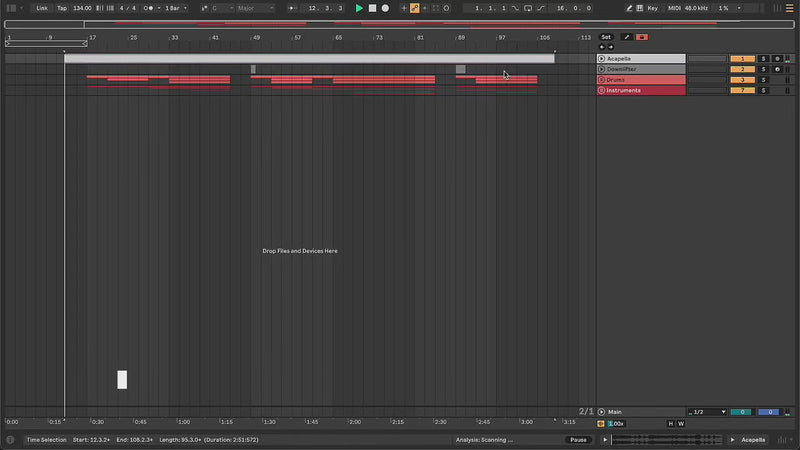Click the Downlifter clip near bar 89
This screenshot has width=800, height=450.
[x=460, y=69]
